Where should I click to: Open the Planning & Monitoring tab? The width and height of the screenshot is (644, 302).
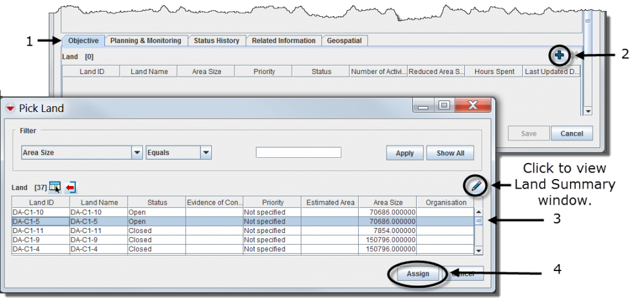click(x=146, y=41)
